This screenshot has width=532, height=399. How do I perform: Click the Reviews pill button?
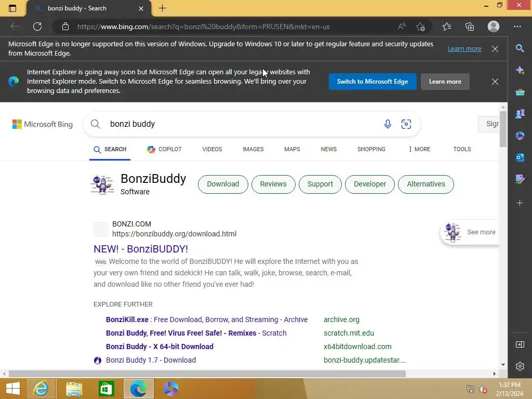pyautogui.click(x=273, y=184)
